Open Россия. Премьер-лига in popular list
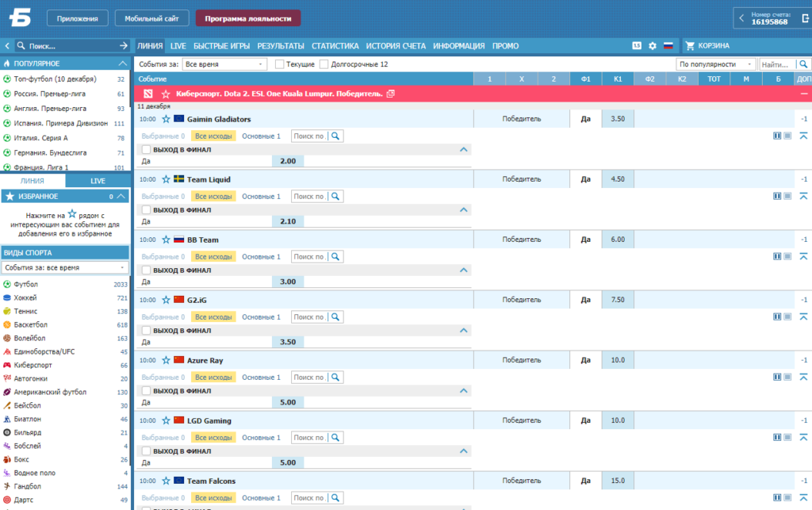Image resolution: width=812 pixels, height=510 pixels. point(50,94)
